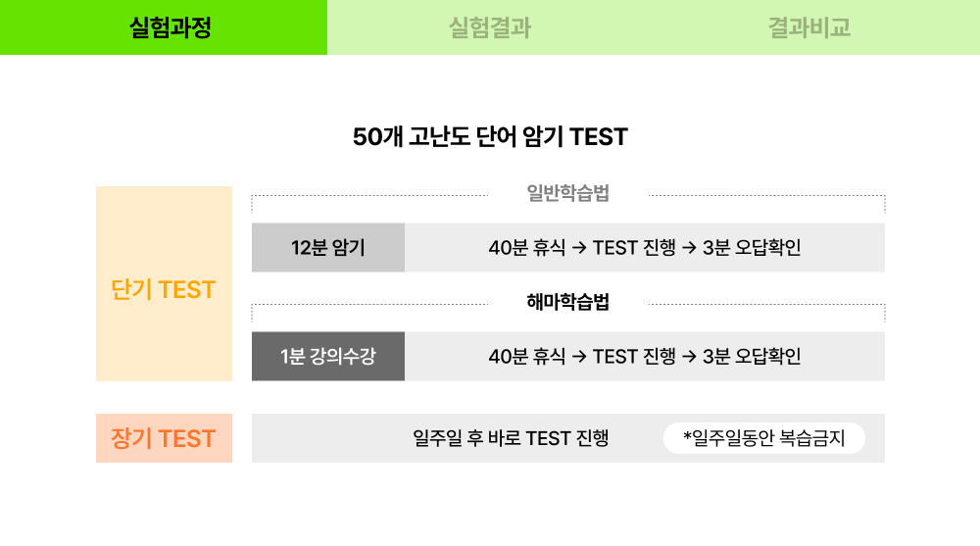Click the first arrow in the 일반학습법 row
Image resolution: width=980 pixels, height=546 pixels.
(x=579, y=248)
